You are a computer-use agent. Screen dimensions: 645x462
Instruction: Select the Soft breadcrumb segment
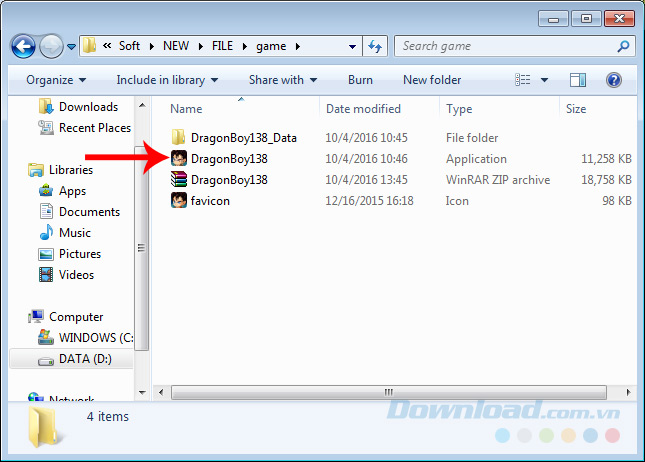tap(129, 46)
